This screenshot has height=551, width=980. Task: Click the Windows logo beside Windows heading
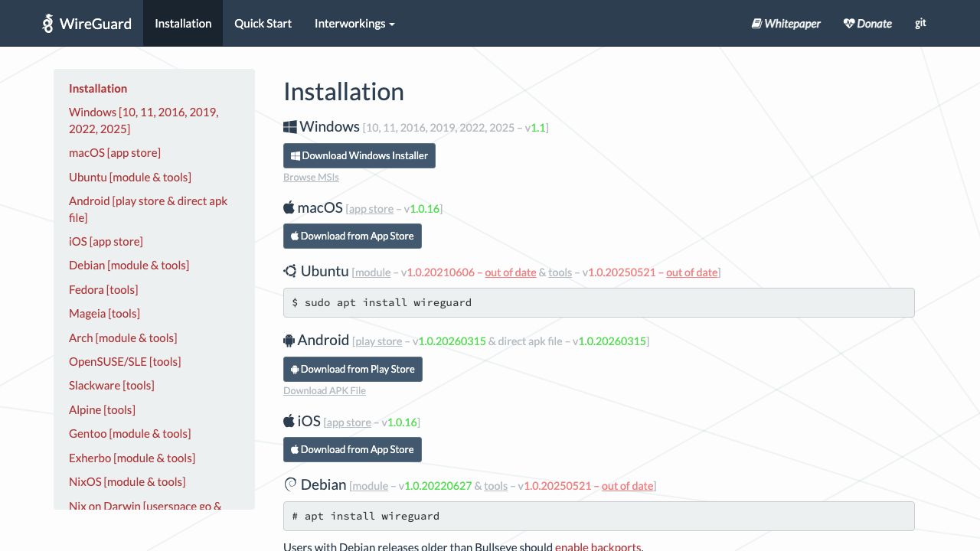click(289, 127)
